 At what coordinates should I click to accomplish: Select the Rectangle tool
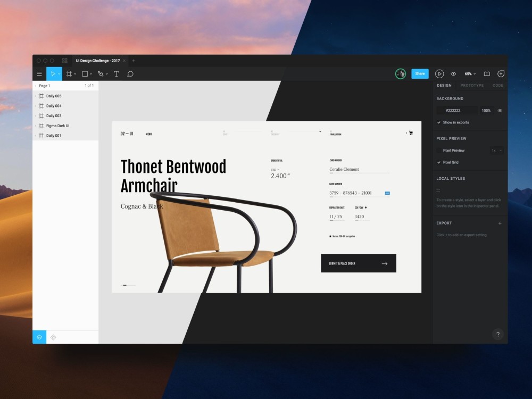coord(86,73)
